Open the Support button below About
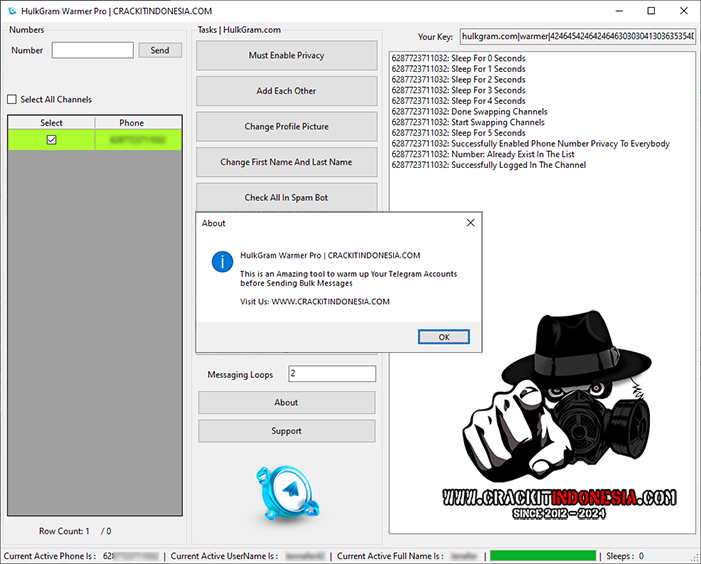The image size is (701, 564). coord(286,431)
